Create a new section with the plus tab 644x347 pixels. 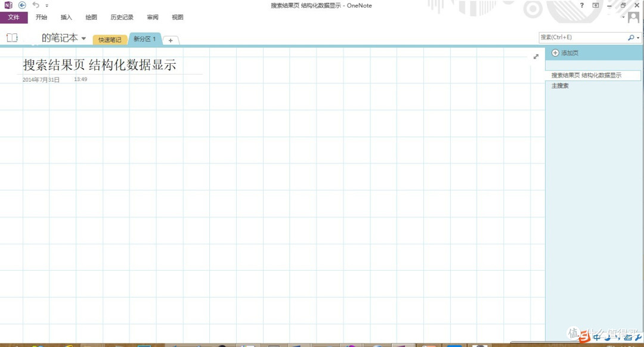point(171,40)
